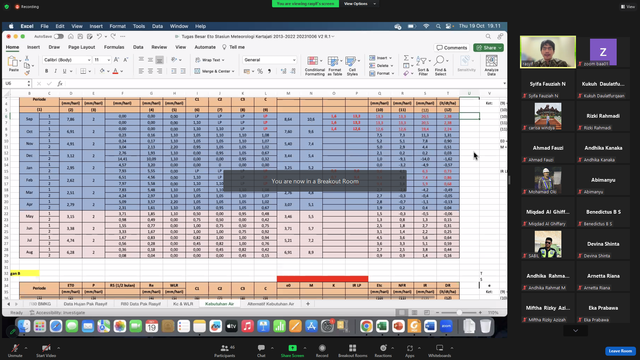640x360 pixels.
Task: Click the percent style icon
Action: (260, 71)
